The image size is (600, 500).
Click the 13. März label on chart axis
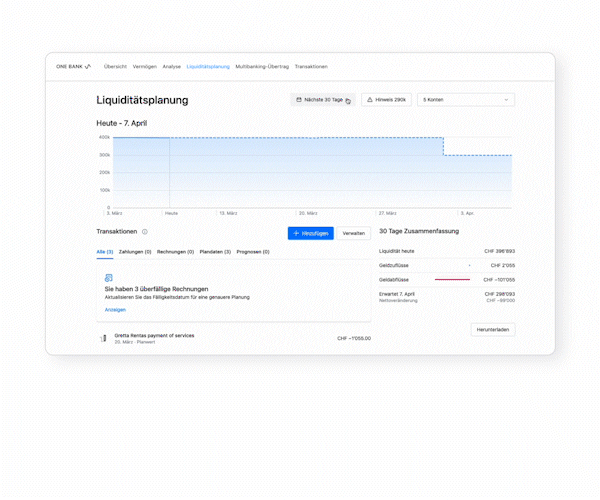(228, 213)
